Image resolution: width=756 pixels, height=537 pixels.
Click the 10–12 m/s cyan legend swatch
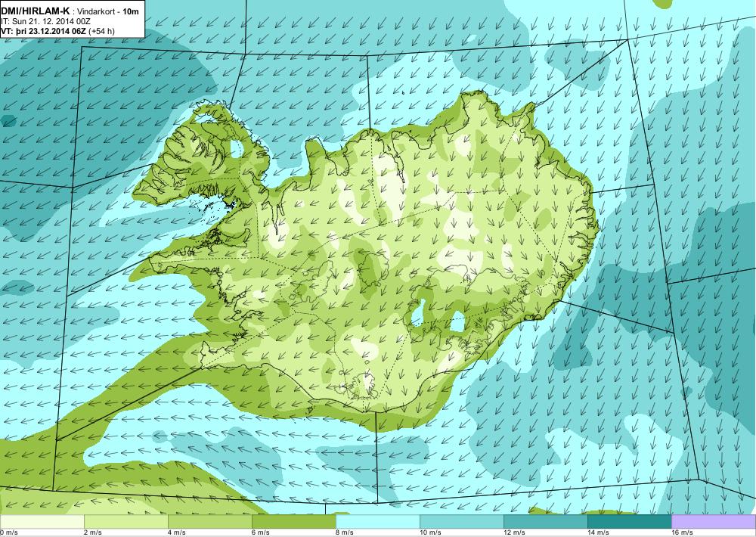coord(462,522)
